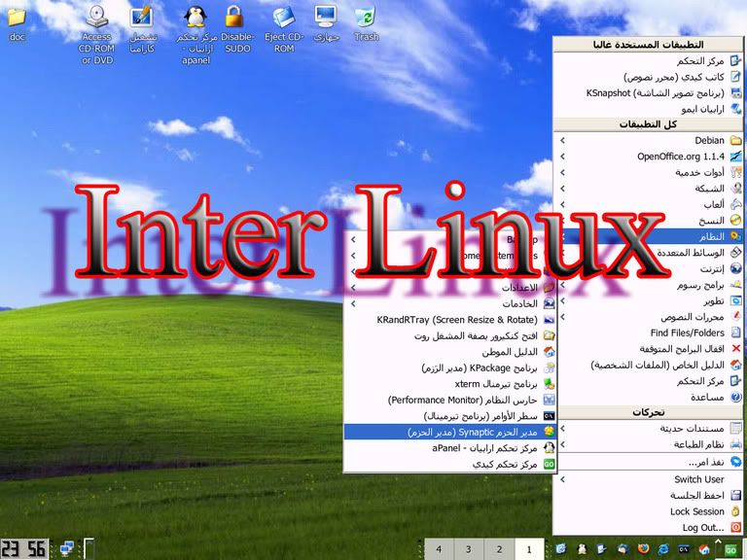Open the تطوير development menu

[649, 300]
